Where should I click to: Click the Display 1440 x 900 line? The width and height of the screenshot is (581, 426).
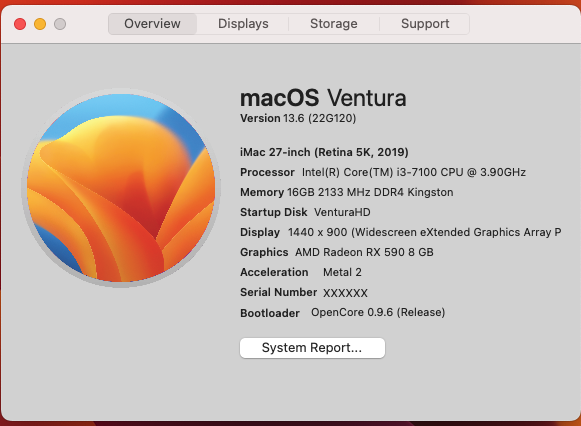(401, 232)
